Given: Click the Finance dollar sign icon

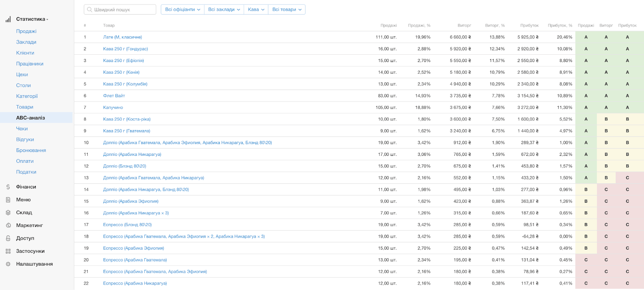Looking at the screenshot, I should pos(8,187).
